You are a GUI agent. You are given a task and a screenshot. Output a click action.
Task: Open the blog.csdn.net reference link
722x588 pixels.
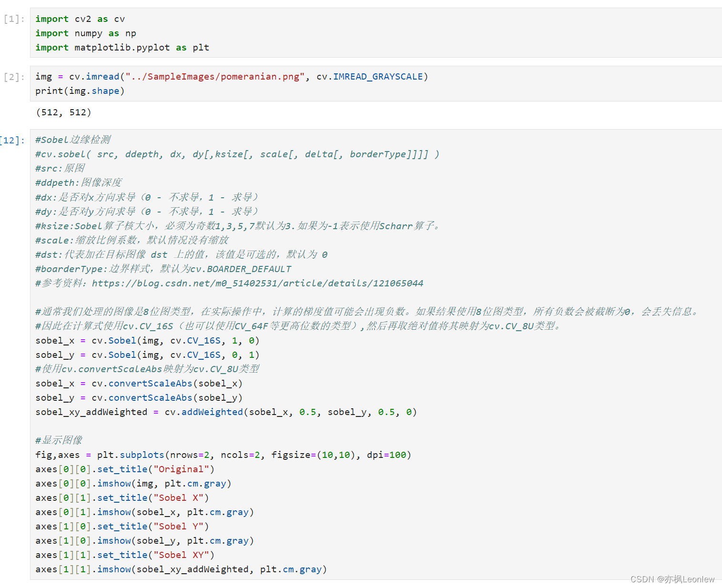[x=257, y=283]
